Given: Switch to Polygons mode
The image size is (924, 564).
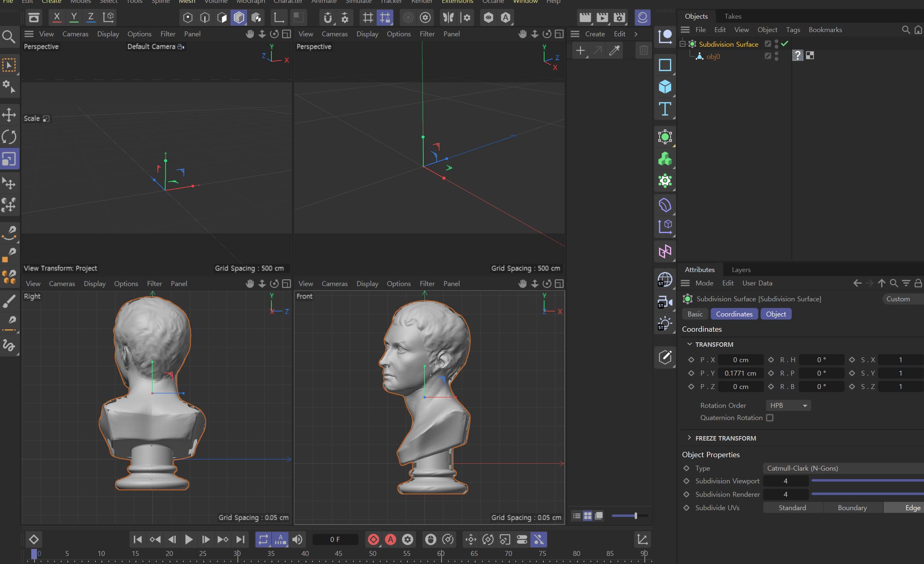Looking at the screenshot, I should point(222,17).
